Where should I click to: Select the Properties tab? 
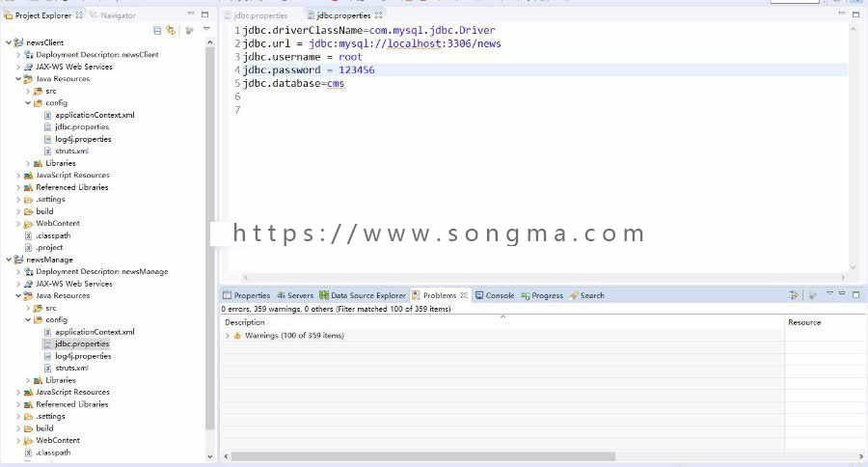[246, 296]
